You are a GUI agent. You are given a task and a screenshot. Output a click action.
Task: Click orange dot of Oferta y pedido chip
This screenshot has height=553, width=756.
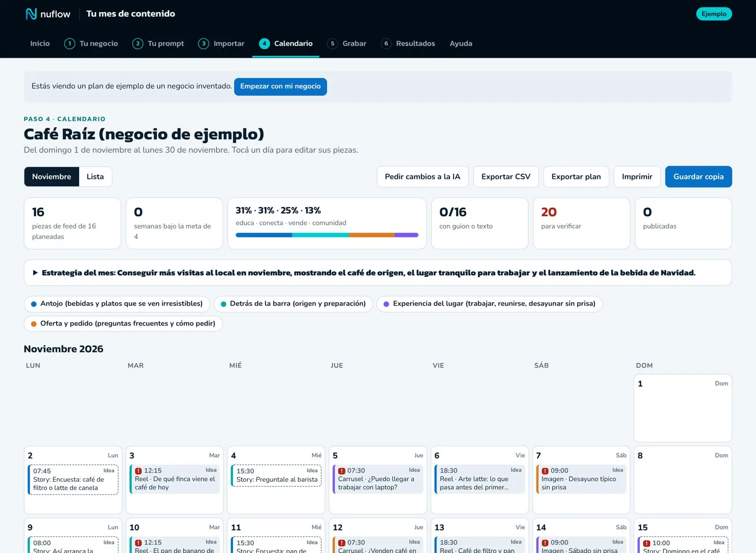34,324
